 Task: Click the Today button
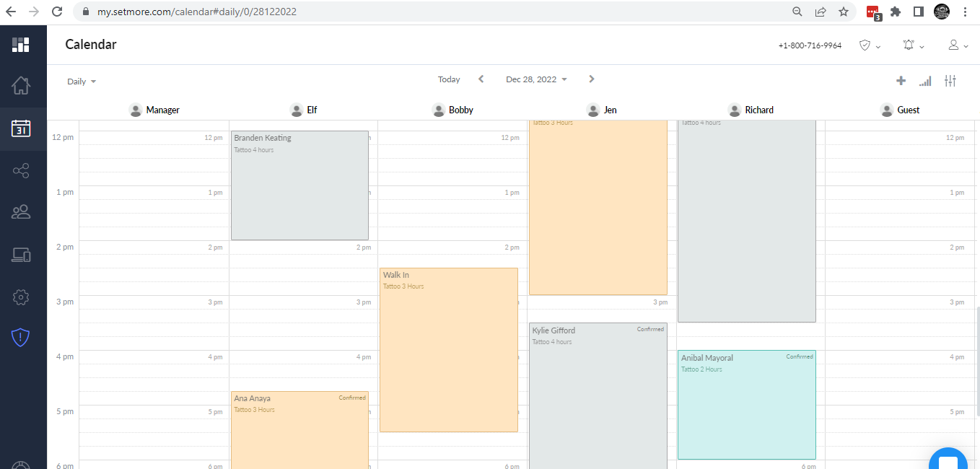coord(449,79)
